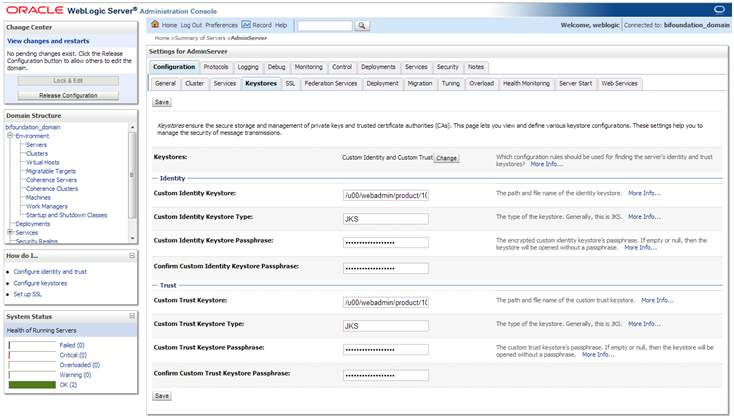The image size is (734, 418).
Task: Select Work Managers tree item
Action: 46,206
